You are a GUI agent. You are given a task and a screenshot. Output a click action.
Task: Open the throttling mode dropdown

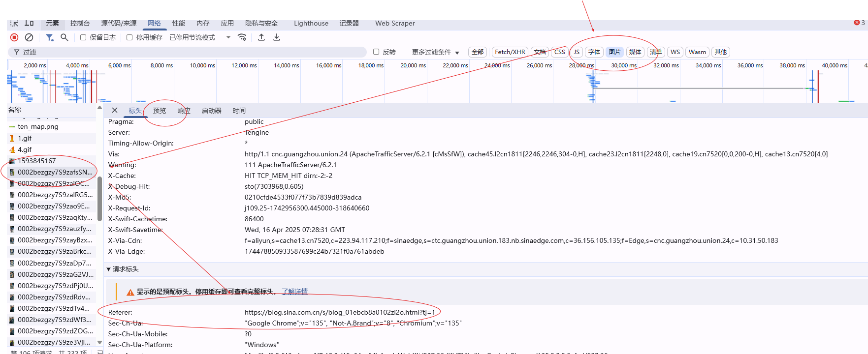pyautogui.click(x=228, y=37)
